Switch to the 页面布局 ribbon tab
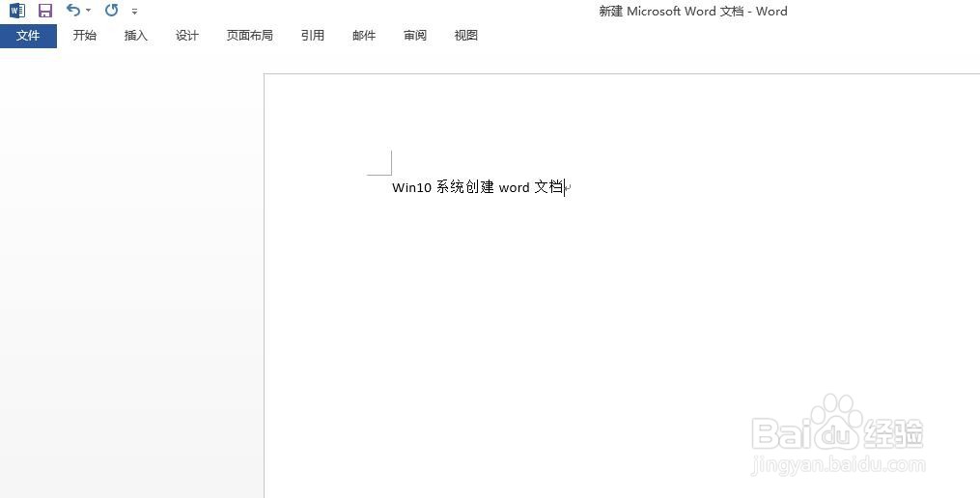Screen dimensions: 980x498 pyautogui.click(x=249, y=36)
